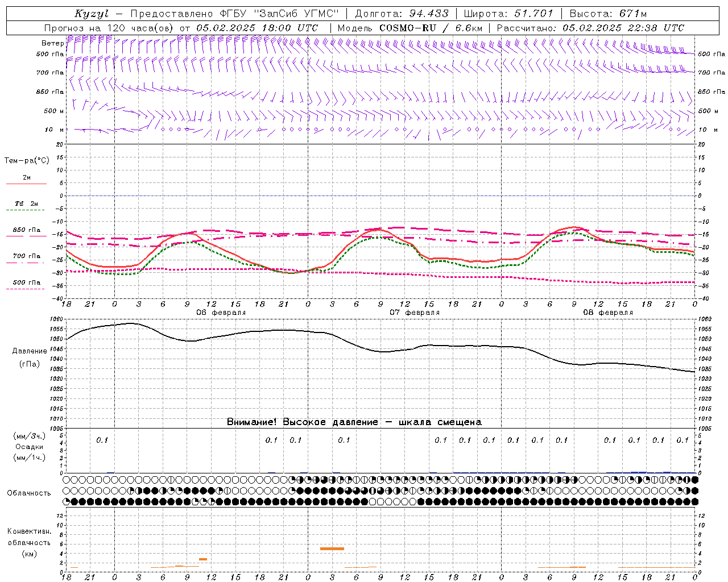The image size is (728, 582).
Task: Click the Высота: 671м header field
Action: (x=608, y=14)
